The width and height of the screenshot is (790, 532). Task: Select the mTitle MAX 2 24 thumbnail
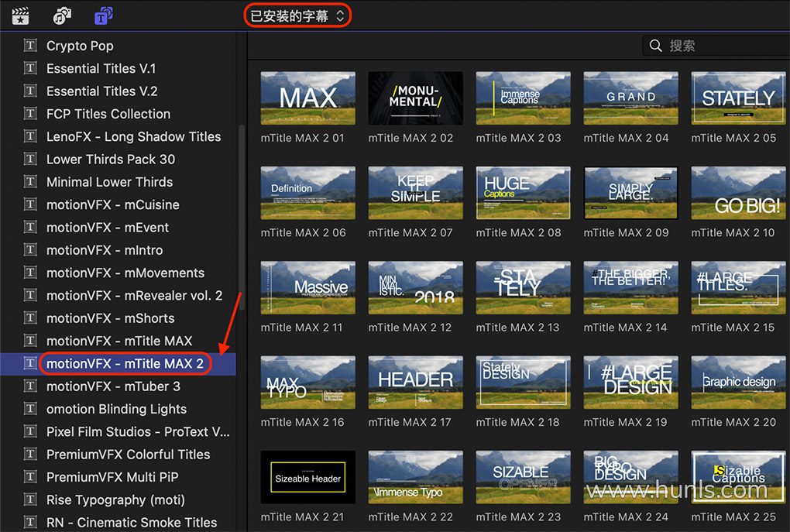630,477
